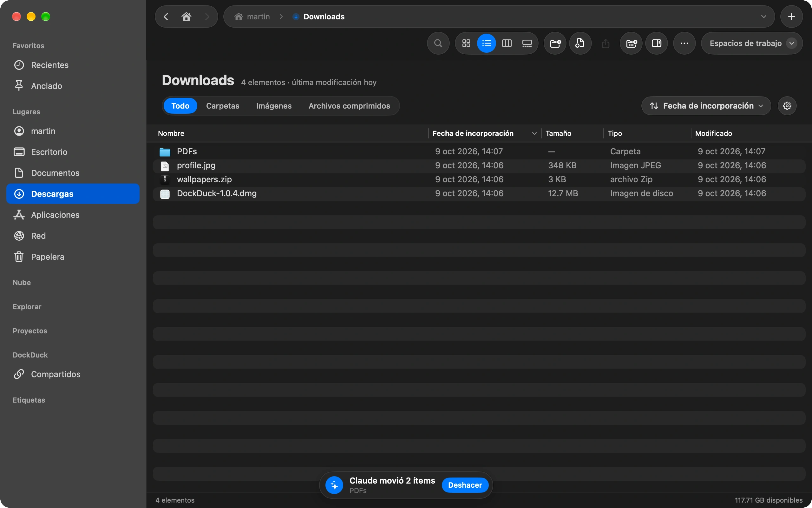Select wallpapers.zip file

(x=479, y=179)
